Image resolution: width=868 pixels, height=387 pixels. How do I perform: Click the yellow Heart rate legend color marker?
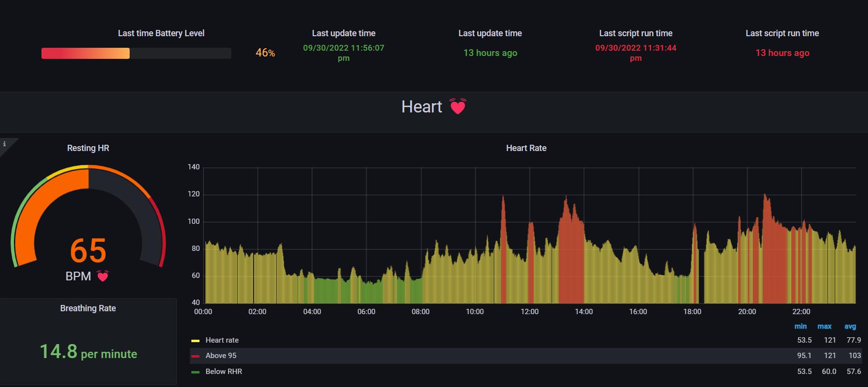pyautogui.click(x=195, y=341)
